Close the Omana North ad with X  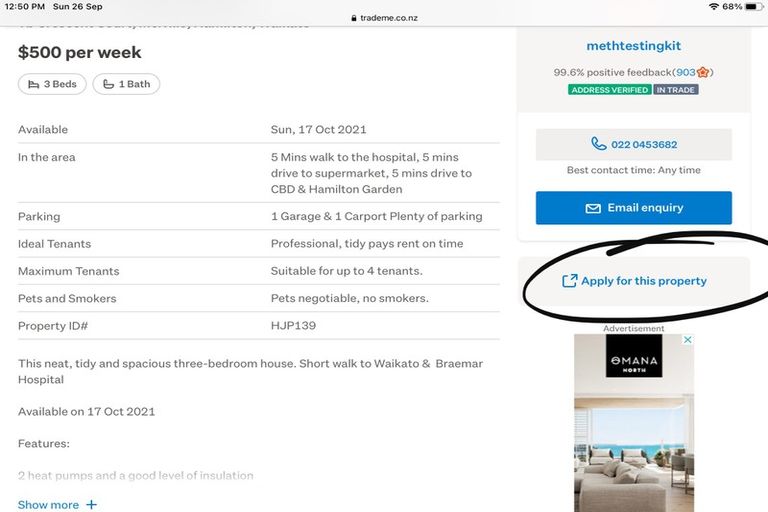coord(688,340)
